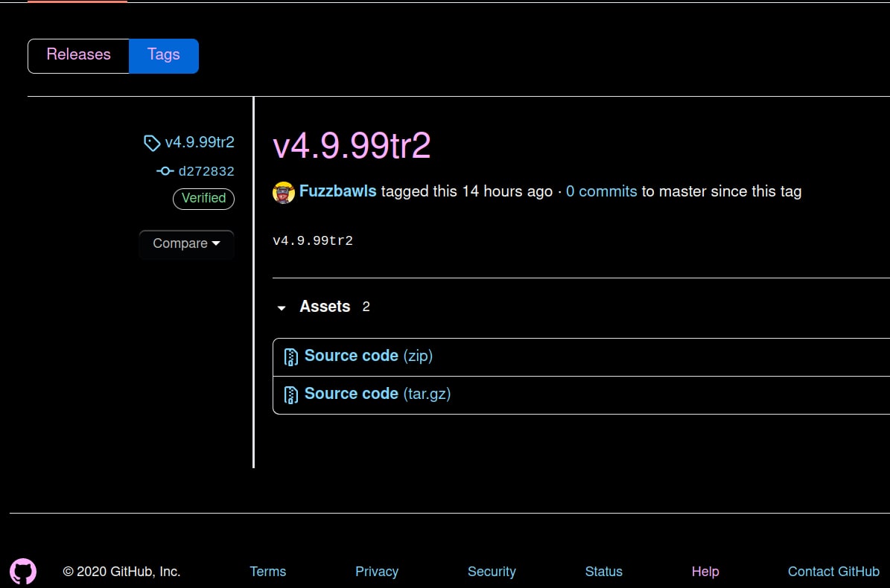This screenshot has width=890, height=588.
Task: Open the Privacy footer link
Action: (x=377, y=572)
